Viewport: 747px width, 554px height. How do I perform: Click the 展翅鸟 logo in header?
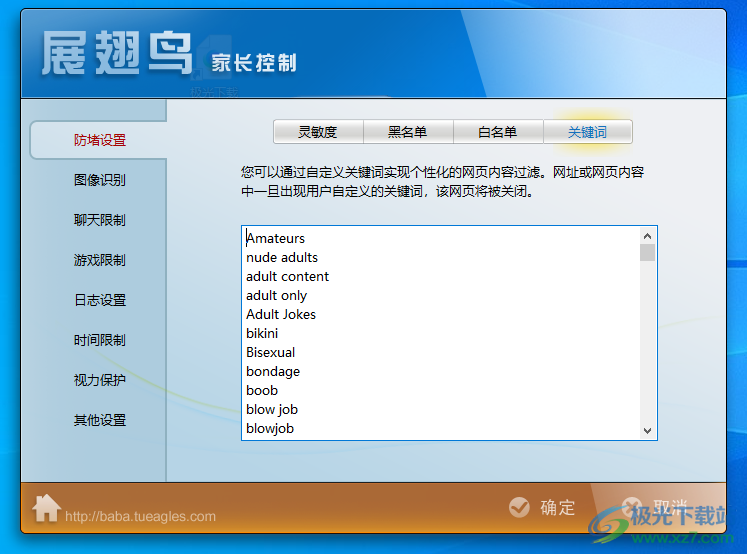pyautogui.click(x=117, y=54)
